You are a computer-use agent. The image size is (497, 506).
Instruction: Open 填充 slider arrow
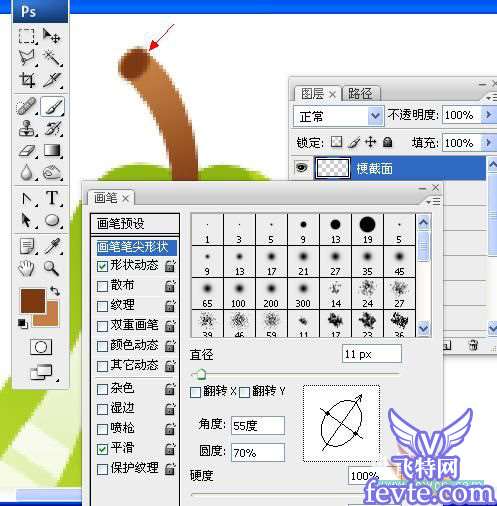[488, 143]
